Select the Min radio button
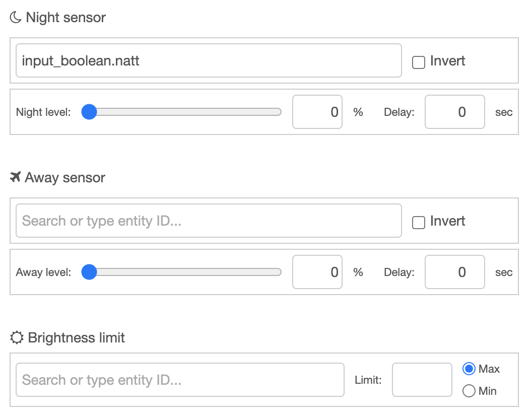This screenshot has width=532, height=418. (469, 391)
